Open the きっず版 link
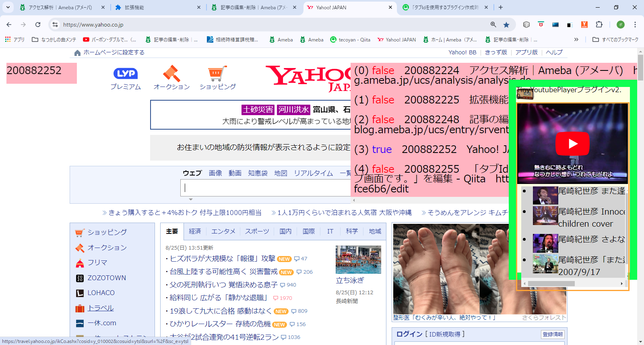Screen dimensions: 644x345 coord(496,52)
